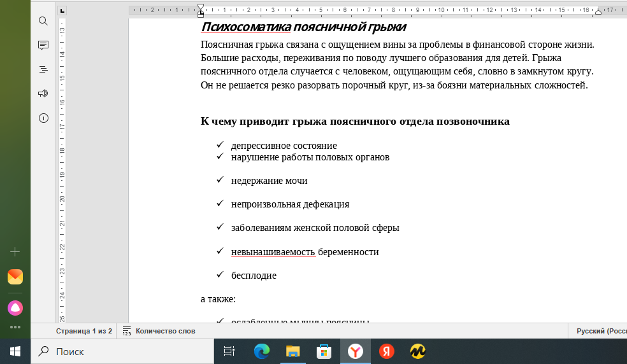
Task: Open the yellow Miro icon on the taskbar
Action: 417,351
